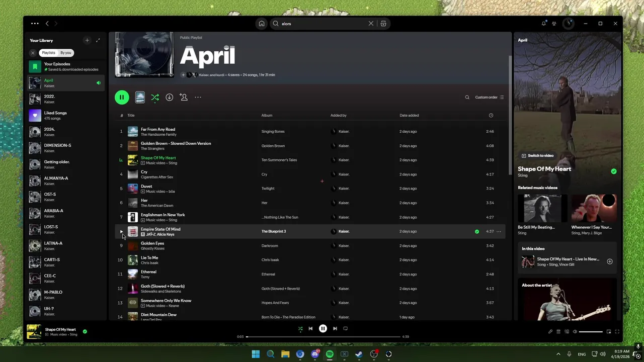Skip to previous track
644x362 pixels.
pyautogui.click(x=310, y=329)
